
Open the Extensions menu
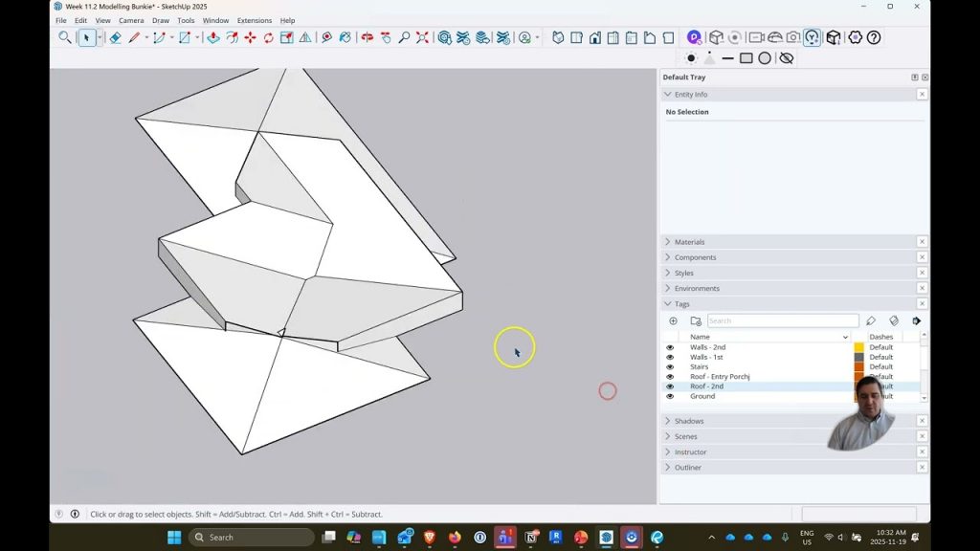pyautogui.click(x=254, y=20)
